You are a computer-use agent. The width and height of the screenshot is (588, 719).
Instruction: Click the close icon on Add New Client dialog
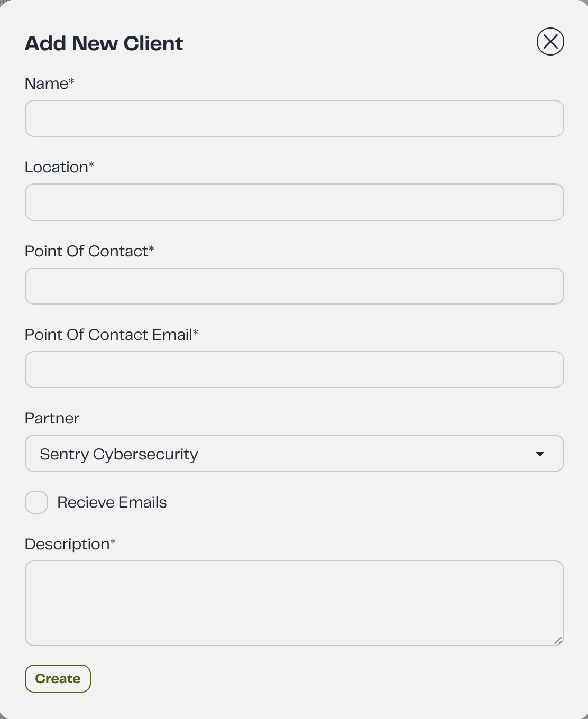pyautogui.click(x=550, y=41)
